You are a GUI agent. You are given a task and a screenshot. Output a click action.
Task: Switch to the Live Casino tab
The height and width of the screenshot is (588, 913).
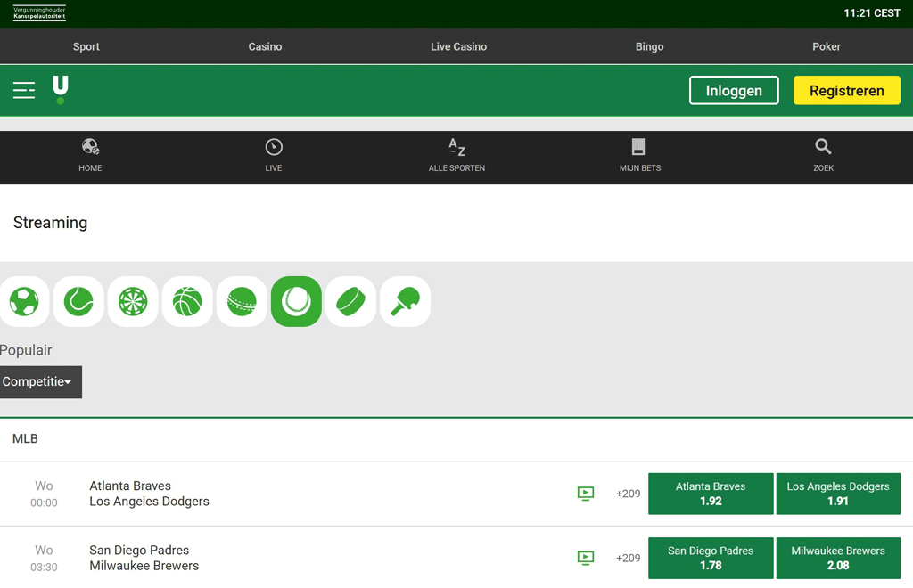click(x=459, y=46)
